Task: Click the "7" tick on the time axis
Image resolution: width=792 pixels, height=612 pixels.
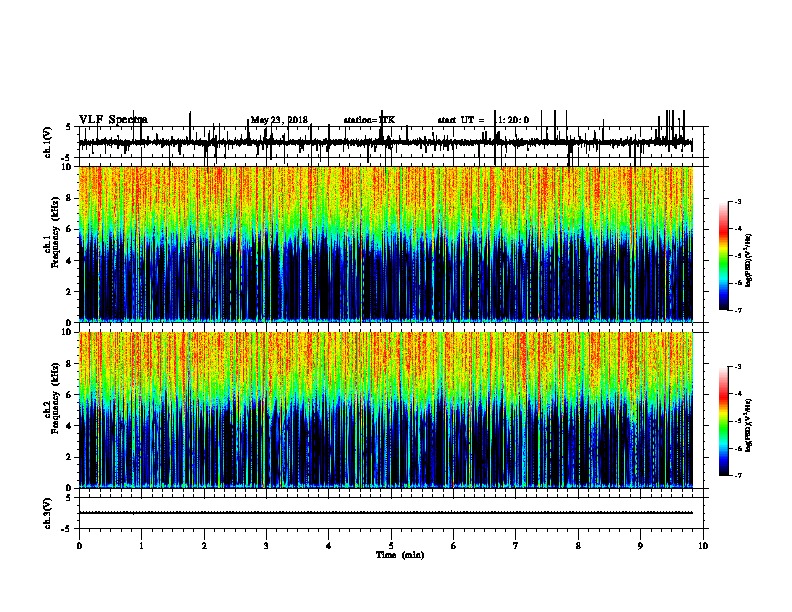Action: click(x=516, y=546)
